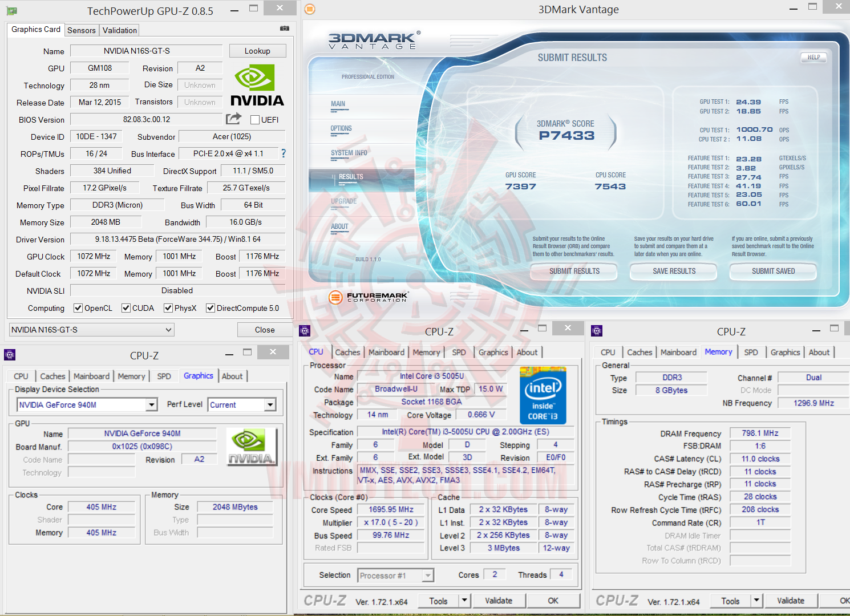Click the BIOS Version field 82.08.3c.00.12
The width and height of the screenshot is (850, 616).
(147, 119)
